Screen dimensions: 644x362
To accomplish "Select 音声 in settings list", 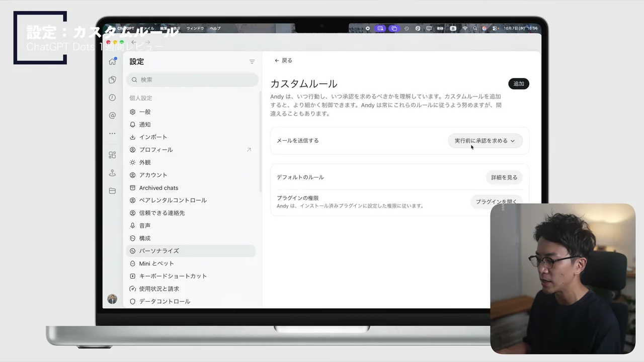I will [x=191, y=226].
